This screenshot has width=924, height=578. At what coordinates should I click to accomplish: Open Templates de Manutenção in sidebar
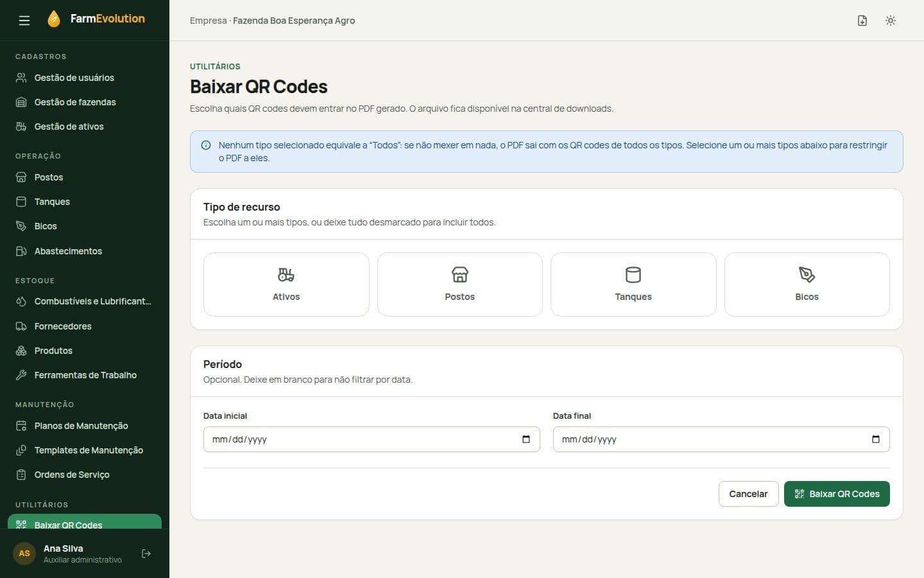(x=85, y=450)
